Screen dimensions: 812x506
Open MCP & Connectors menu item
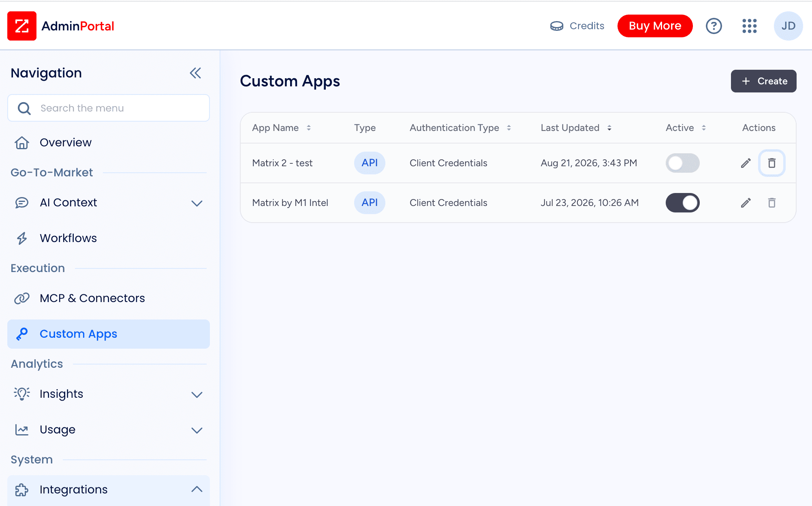[x=109, y=298]
